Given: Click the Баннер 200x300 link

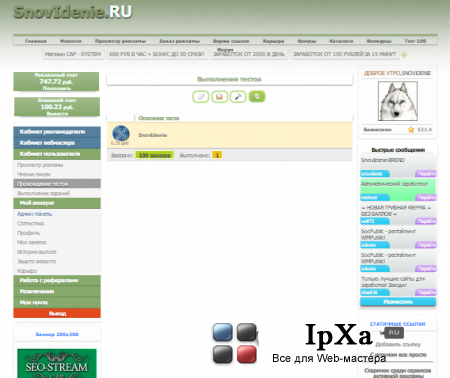Looking at the screenshot, I should pyautogui.click(x=57, y=334).
